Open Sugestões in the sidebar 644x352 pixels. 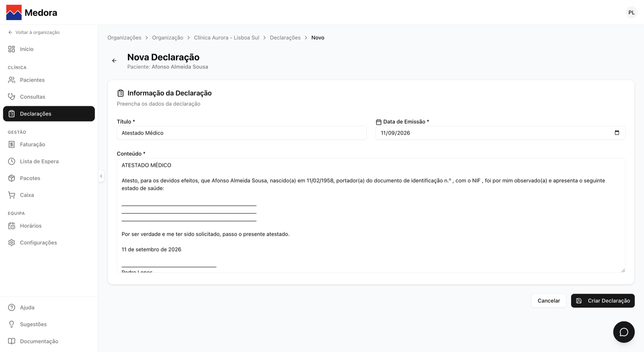pyautogui.click(x=49, y=324)
